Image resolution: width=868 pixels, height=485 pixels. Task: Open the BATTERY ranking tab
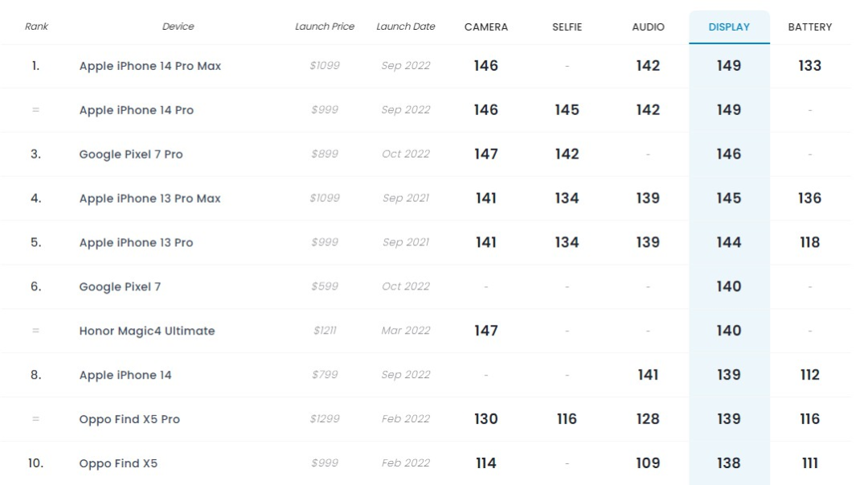pyautogui.click(x=809, y=27)
